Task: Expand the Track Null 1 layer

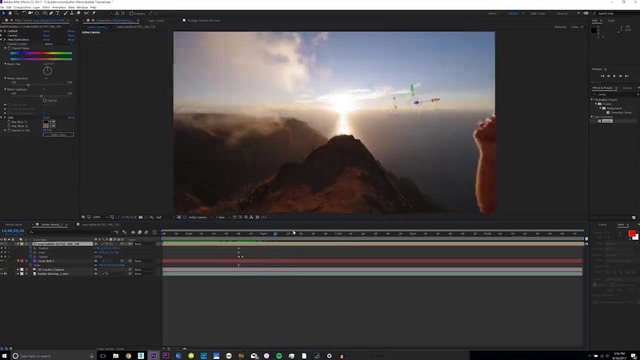Action: pyautogui.click(x=18, y=261)
